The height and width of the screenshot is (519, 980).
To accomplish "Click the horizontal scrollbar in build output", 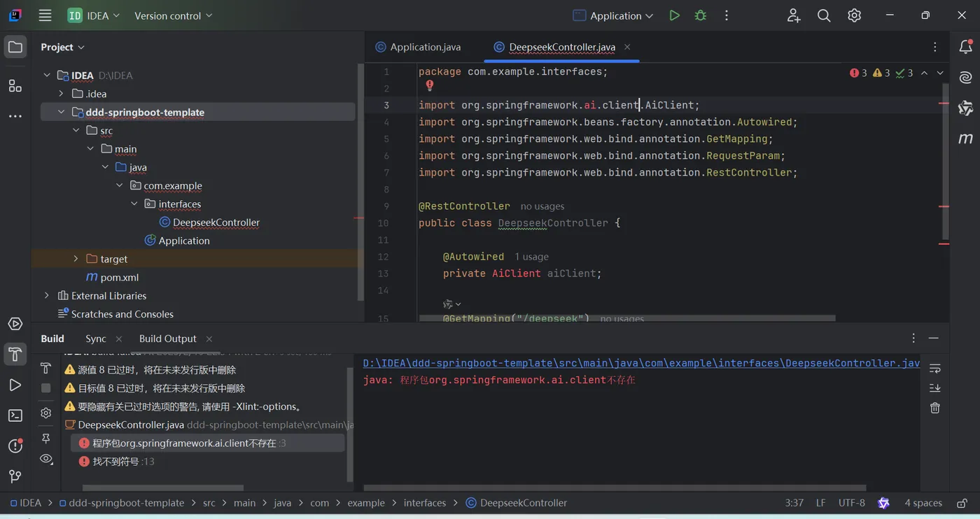I will click(x=615, y=488).
